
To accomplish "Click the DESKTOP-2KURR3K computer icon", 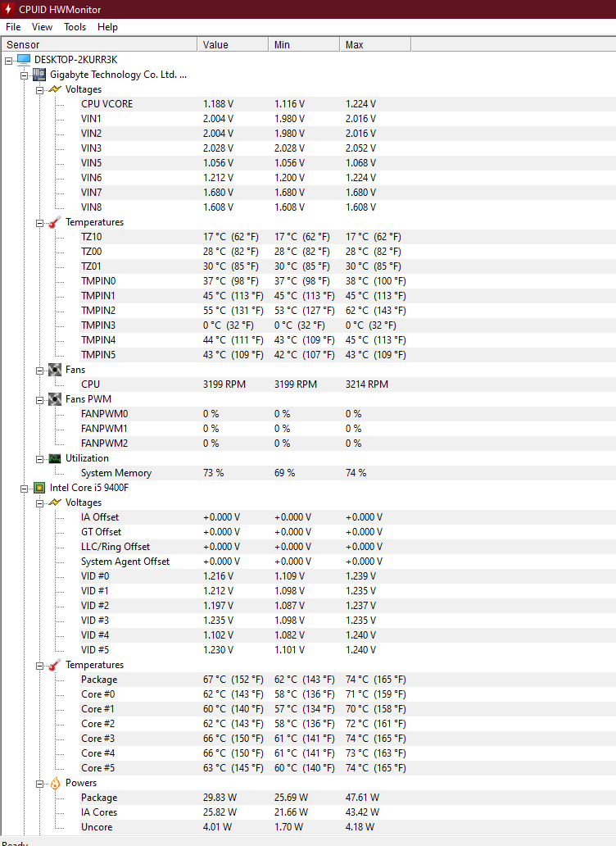I will 24,59.
